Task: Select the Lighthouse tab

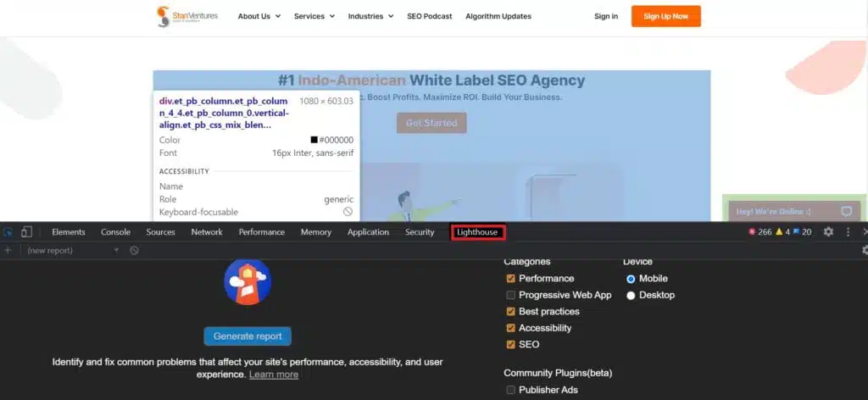Action: point(477,232)
